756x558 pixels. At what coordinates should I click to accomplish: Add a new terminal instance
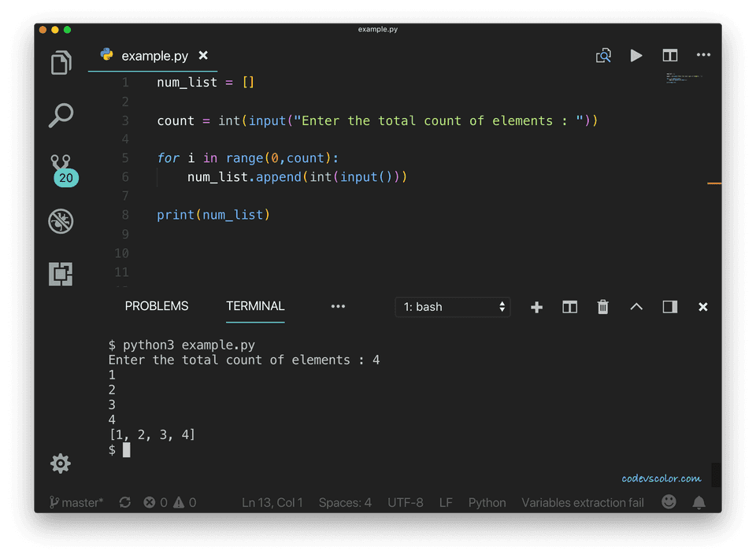(x=536, y=307)
